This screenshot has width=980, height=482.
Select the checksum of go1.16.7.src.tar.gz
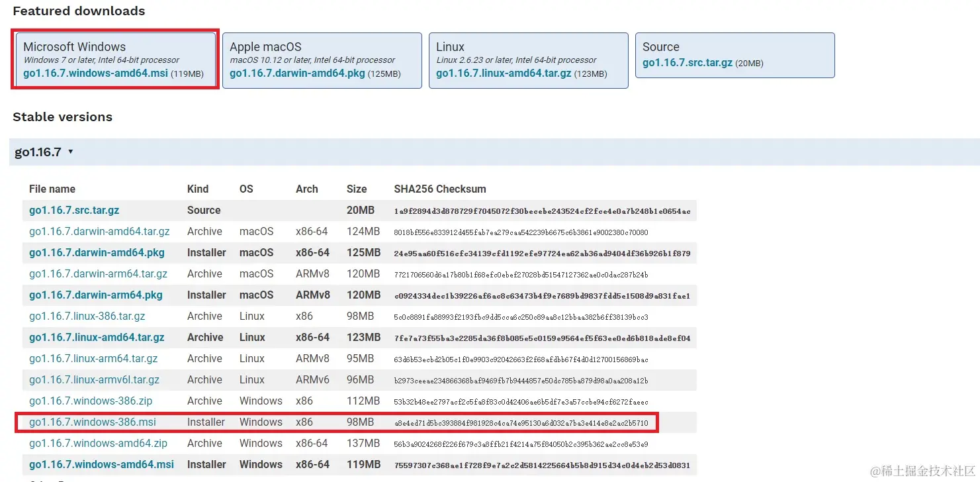tap(542, 211)
